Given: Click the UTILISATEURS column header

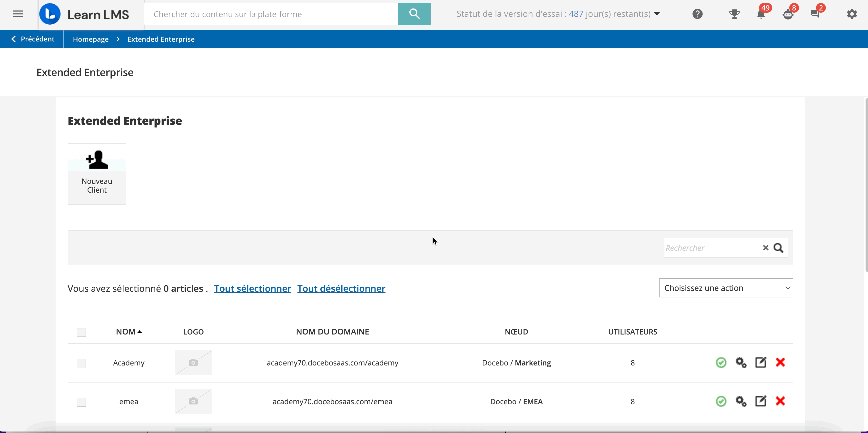Looking at the screenshot, I should (x=632, y=332).
